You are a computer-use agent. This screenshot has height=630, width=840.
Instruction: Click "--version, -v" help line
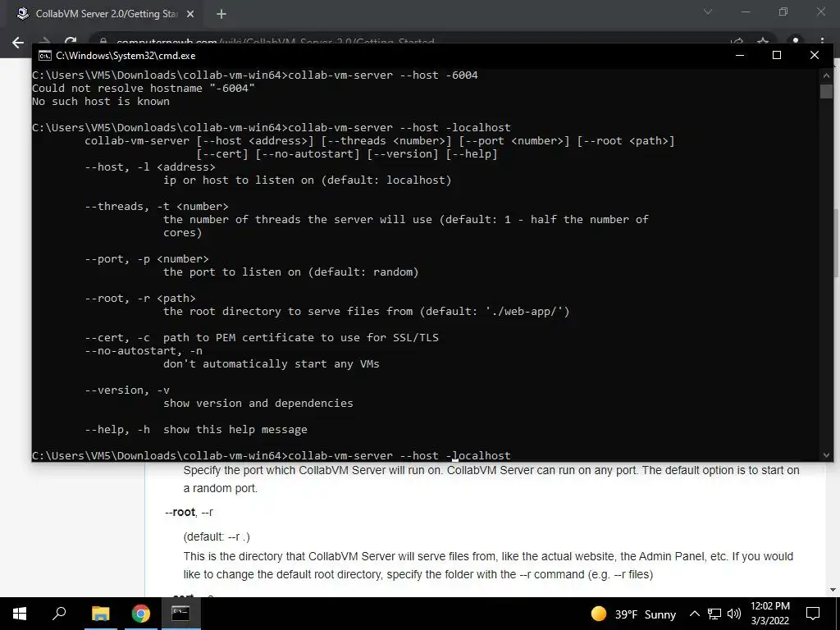127,390
